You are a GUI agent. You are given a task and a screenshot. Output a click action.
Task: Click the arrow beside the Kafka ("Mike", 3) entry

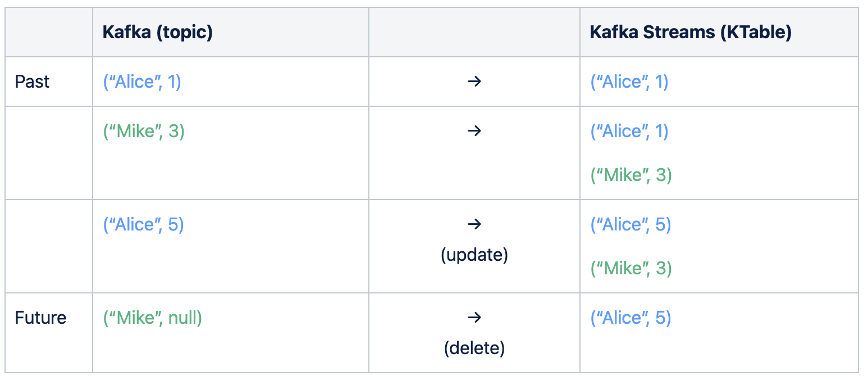(474, 131)
